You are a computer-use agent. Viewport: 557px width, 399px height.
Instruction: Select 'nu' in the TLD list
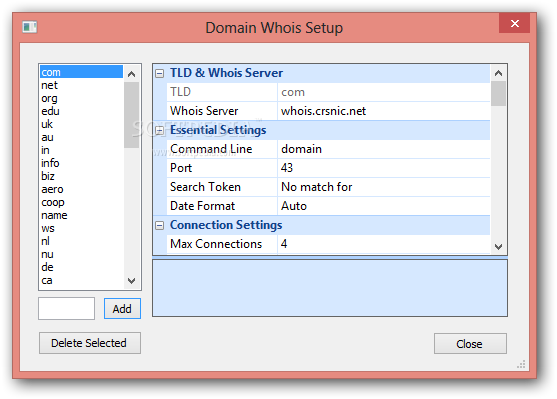[81, 254]
